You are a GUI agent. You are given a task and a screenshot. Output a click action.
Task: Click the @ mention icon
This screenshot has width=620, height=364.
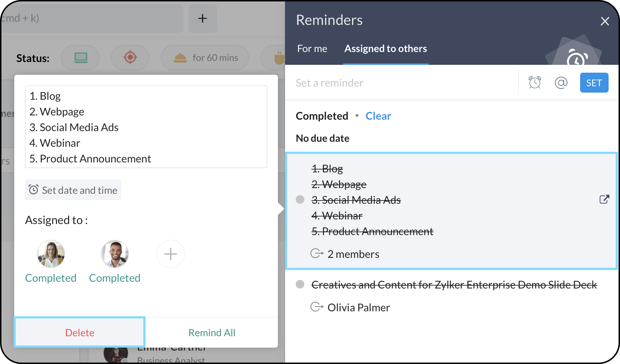tap(561, 83)
